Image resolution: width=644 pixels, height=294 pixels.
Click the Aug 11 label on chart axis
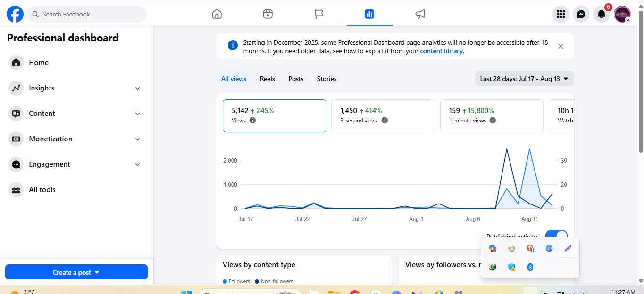pos(529,219)
